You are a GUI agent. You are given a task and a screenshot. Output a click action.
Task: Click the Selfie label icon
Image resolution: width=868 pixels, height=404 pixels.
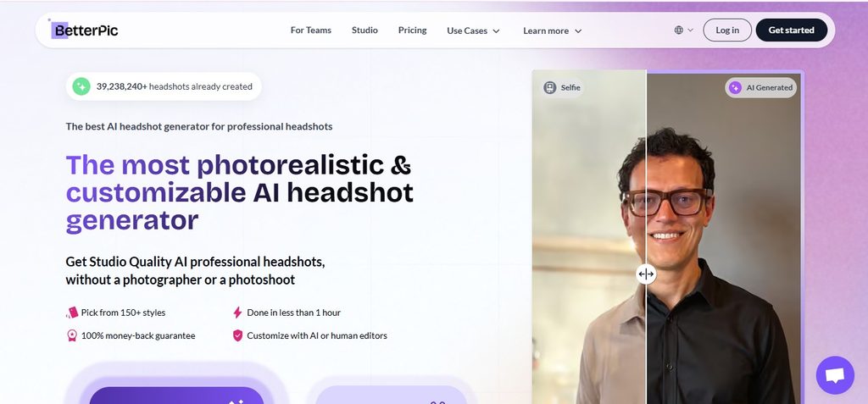coord(549,87)
